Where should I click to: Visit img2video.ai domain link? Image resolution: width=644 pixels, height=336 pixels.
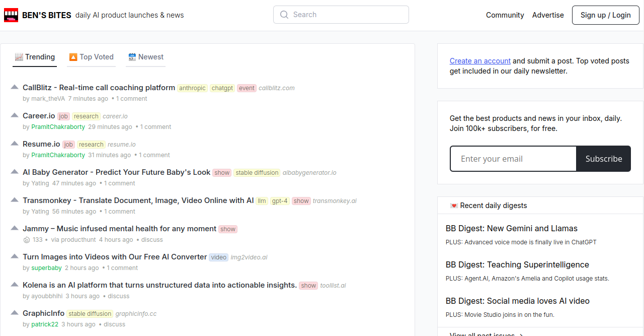[249, 257]
